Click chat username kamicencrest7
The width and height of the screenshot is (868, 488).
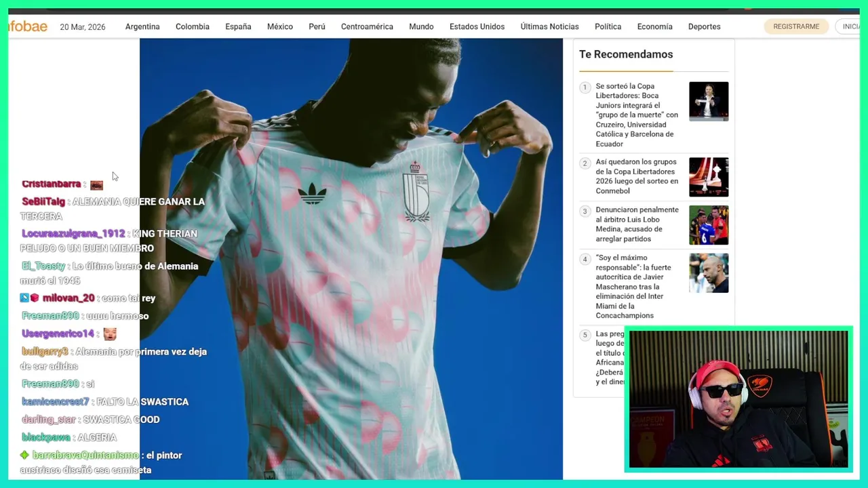56,402
